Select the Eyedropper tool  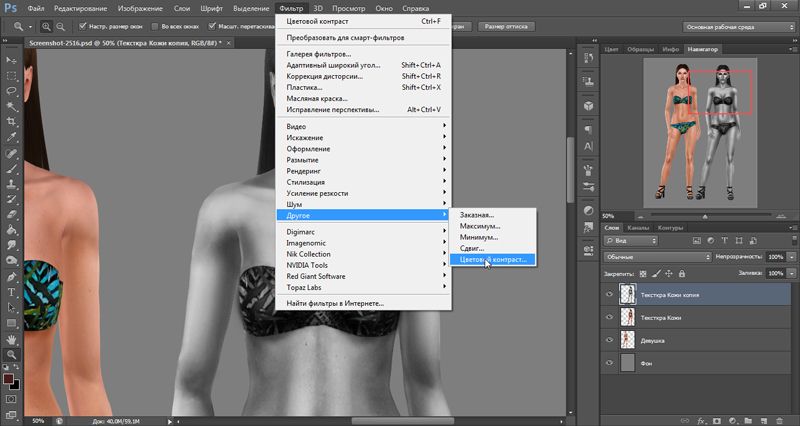pyautogui.click(x=11, y=137)
